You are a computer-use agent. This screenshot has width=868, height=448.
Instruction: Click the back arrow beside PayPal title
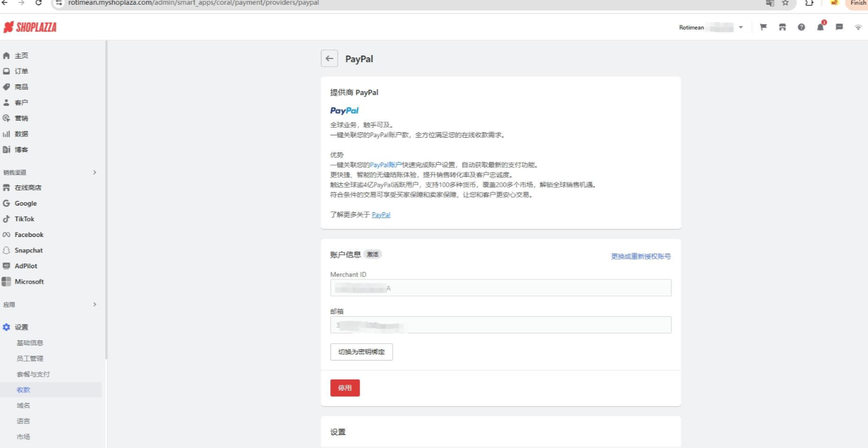point(329,59)
